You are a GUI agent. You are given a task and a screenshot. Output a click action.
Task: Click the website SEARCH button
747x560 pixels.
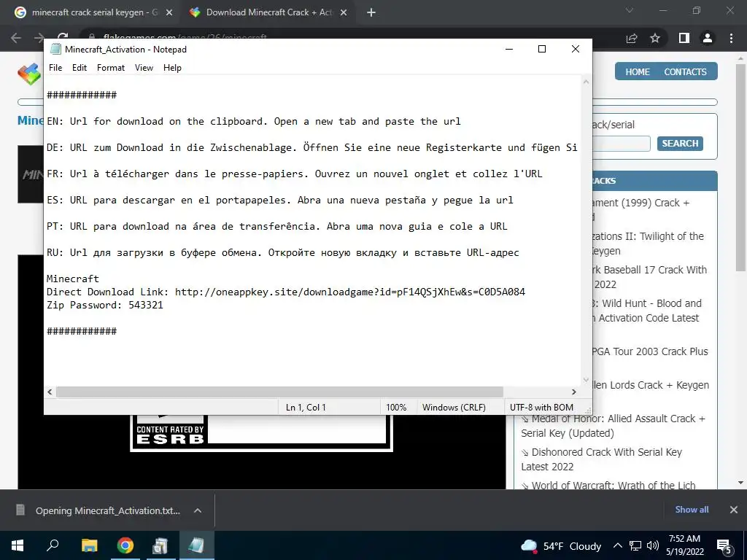680,144
